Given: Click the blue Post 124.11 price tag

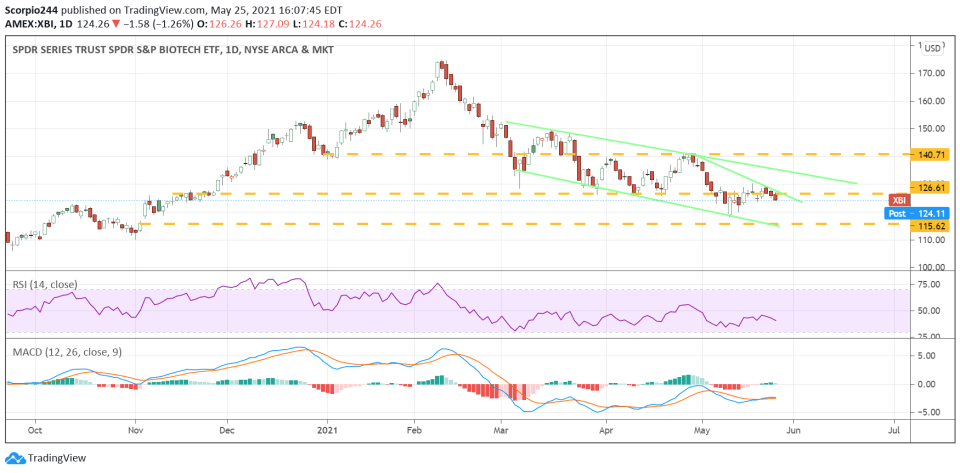Looking at the screenshot, I should point(917,214).
